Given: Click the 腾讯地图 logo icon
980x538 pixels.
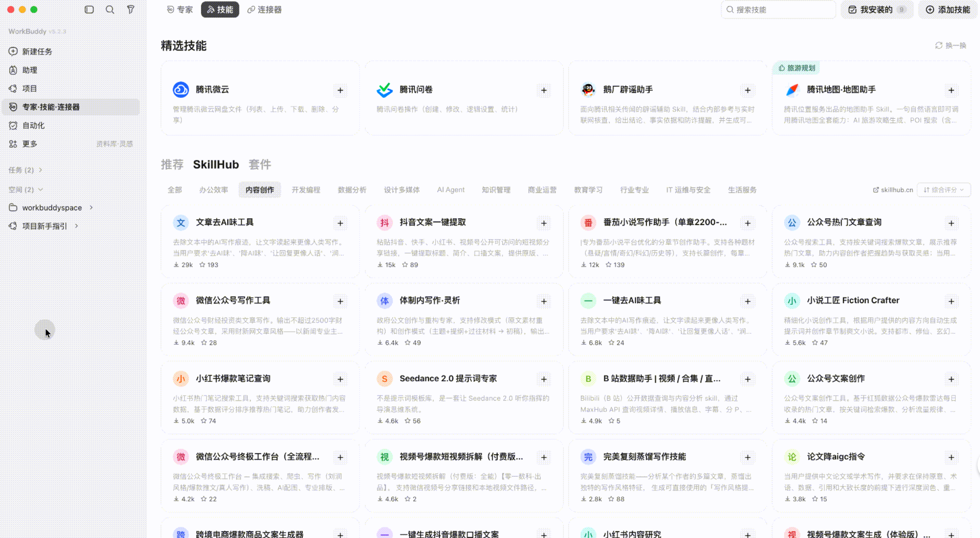Looking at the screenshot, I should tap(792, 90).
